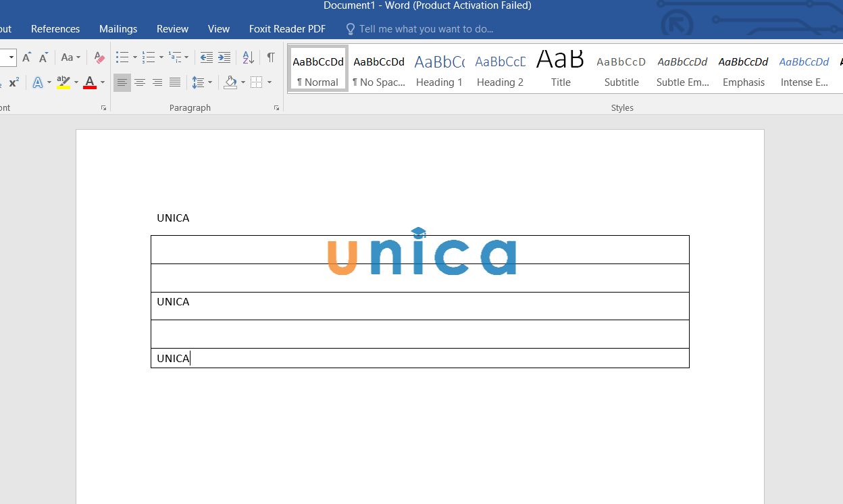Viewport: 843px width, 504px height.
Task: Expand the text highlight color dropdown arrow
Action: pos(76,82)
